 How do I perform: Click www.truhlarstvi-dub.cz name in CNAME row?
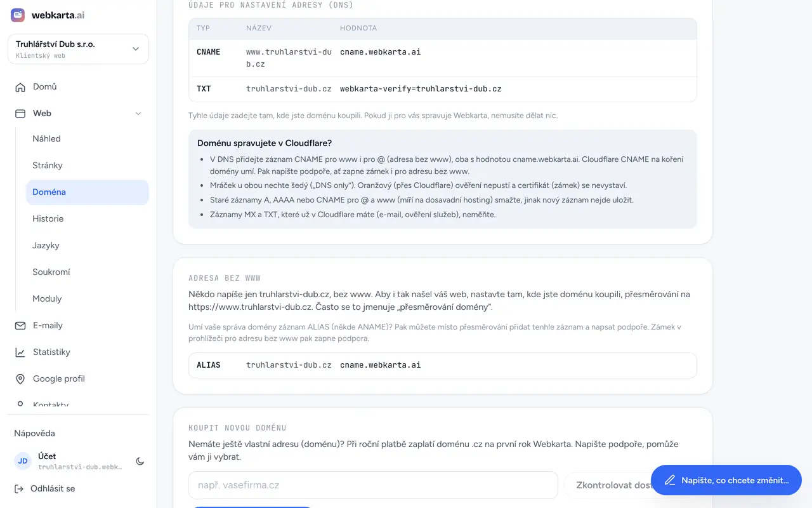click(289, 58)
